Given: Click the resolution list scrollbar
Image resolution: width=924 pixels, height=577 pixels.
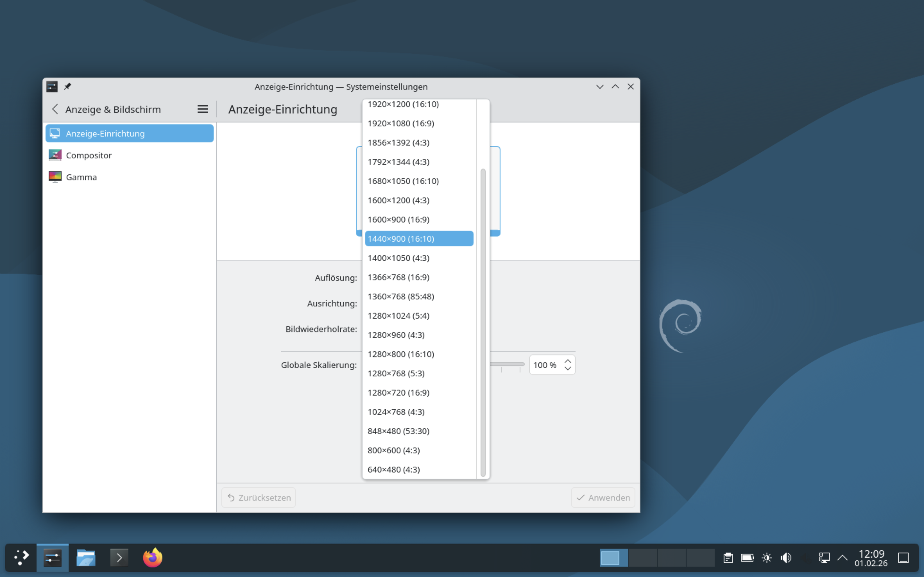Looking at the screenshot, I should coord(483,322).
